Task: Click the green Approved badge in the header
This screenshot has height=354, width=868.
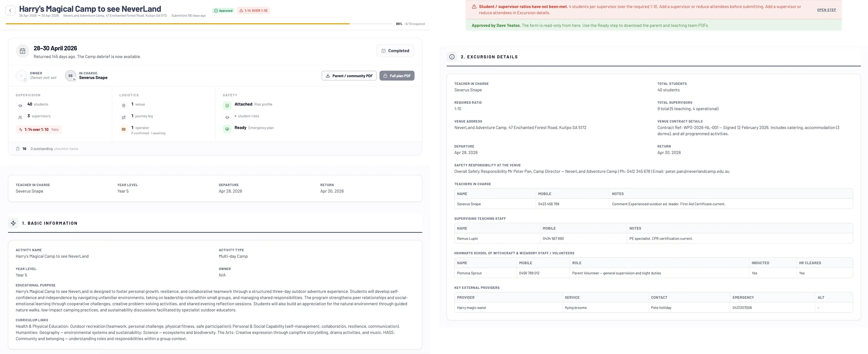Action: pyautogui.click(x=224, y=11)
